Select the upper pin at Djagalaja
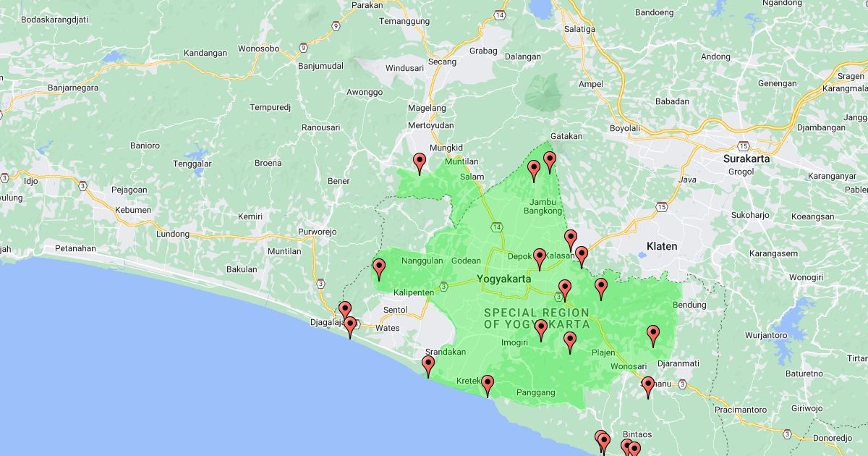This screenshot has width=868, height=456. click(x=345, y=311)
